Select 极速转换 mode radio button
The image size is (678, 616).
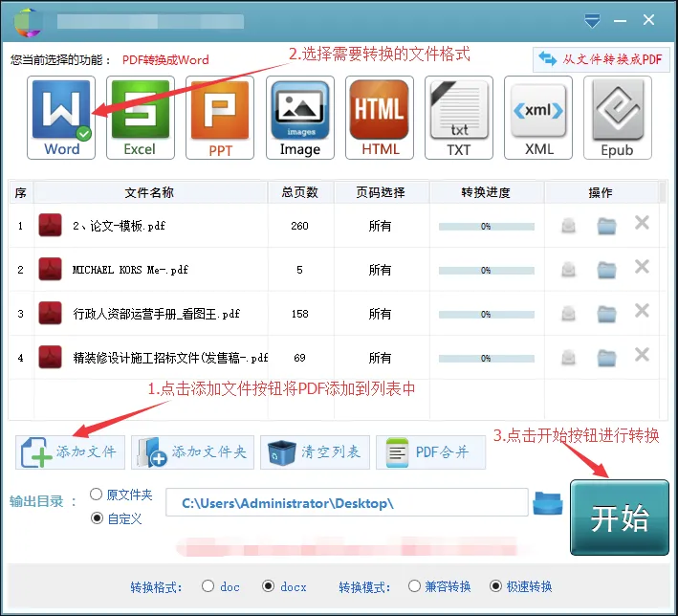click(495, 586)
